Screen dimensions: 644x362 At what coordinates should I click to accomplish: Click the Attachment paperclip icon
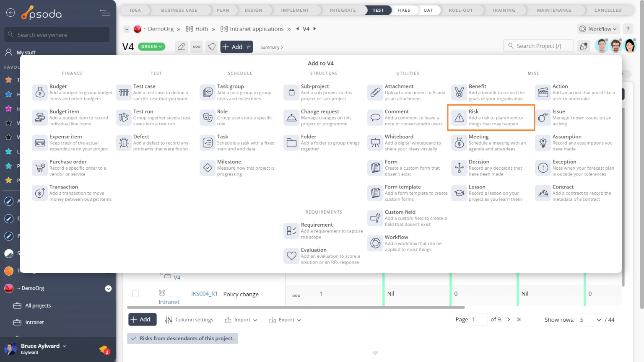(375, 93)
